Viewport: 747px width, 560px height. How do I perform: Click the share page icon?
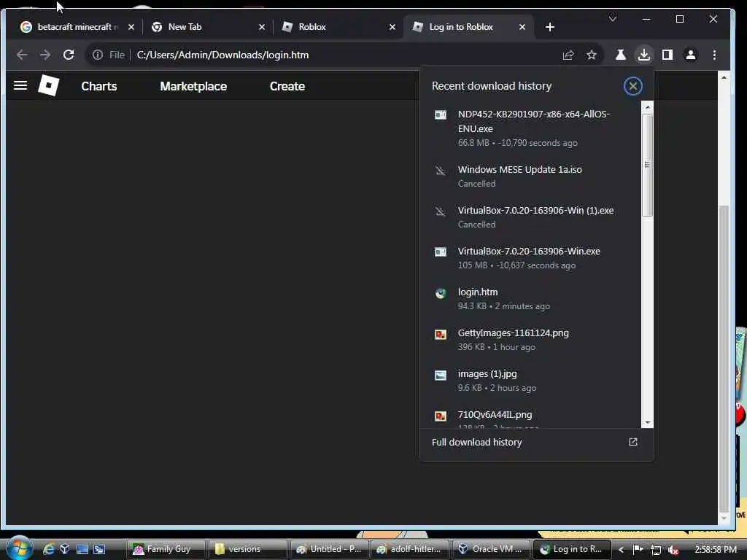pos(568,55)
